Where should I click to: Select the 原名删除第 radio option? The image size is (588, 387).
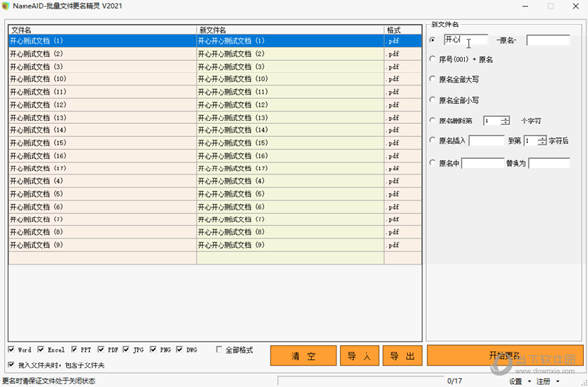click(x=433, y=121)
